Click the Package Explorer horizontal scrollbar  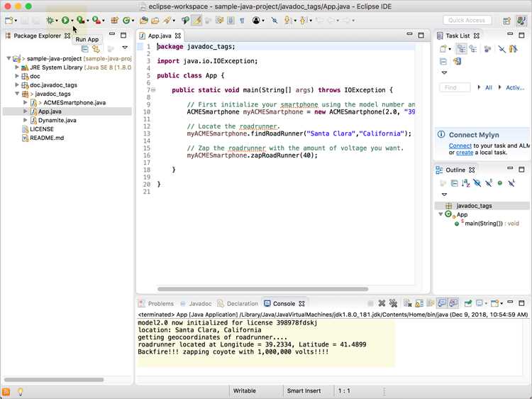pos(54,380)
